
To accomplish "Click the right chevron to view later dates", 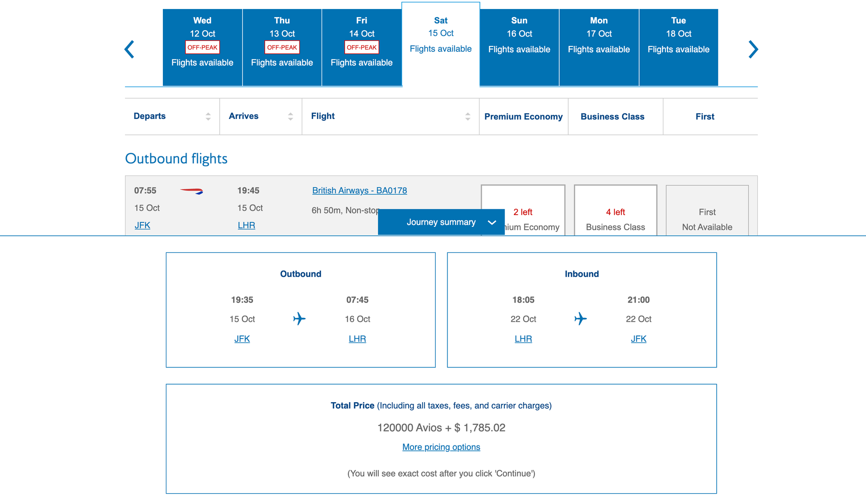I will (x=753, y=49).
